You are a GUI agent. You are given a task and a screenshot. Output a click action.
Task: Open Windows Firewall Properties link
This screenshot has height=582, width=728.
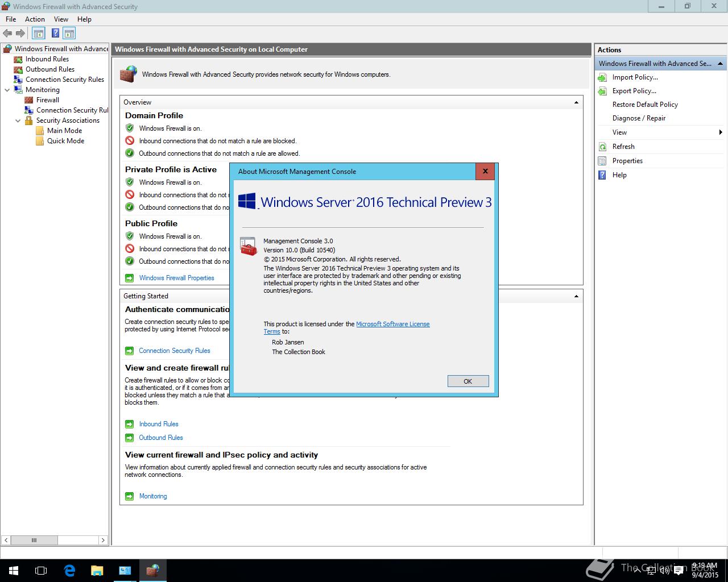(x=177, y=278)
